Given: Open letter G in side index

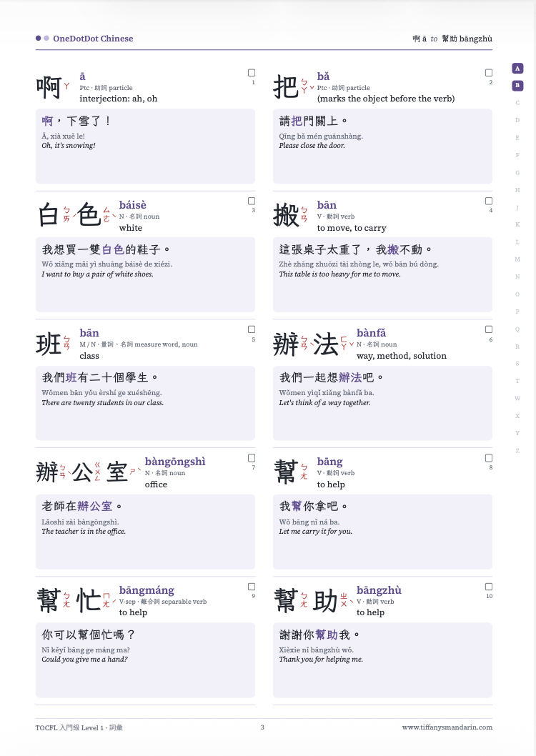Looking at the screenshot, I should pyautogui.click(x=517, y=173).
